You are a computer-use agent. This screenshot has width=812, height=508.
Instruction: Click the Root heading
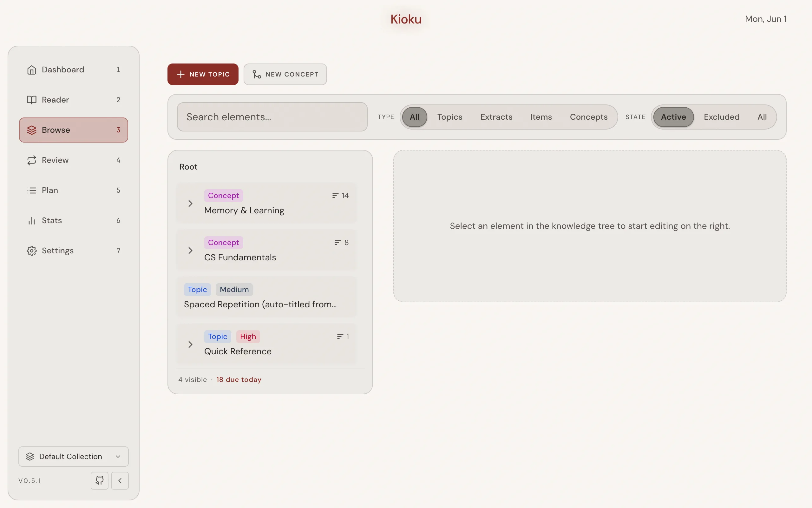[188, 167]
